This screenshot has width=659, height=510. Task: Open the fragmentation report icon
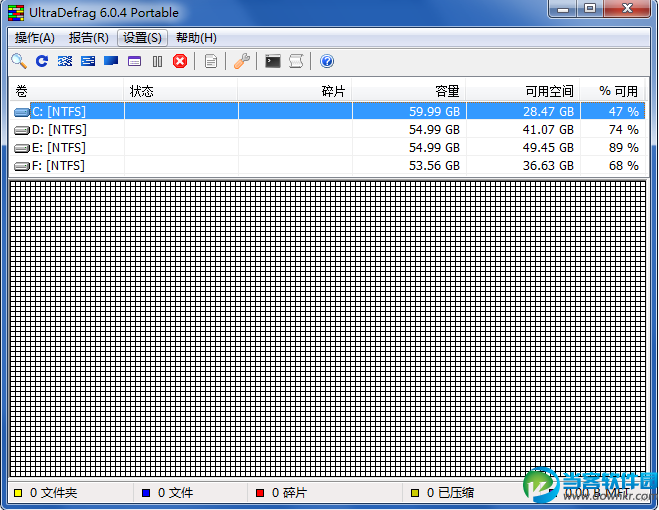(211, 61)
